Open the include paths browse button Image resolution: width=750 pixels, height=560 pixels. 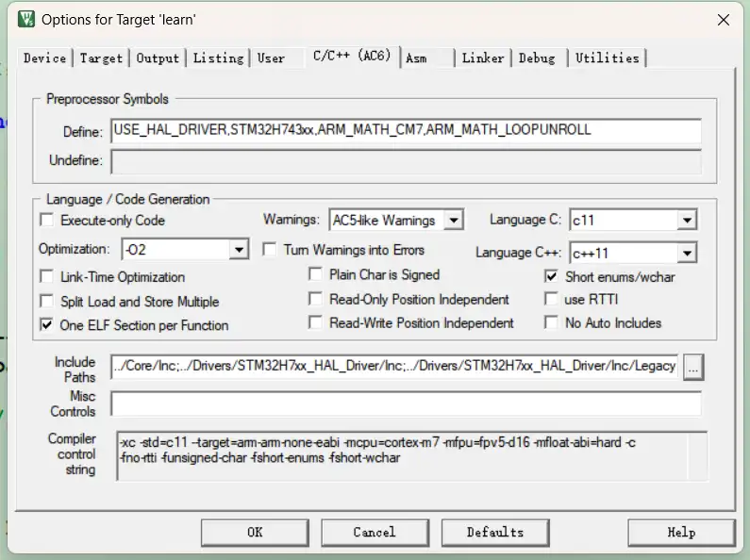[693, 367]
